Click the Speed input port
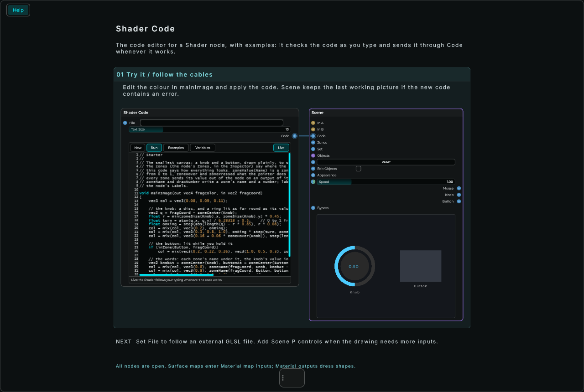The height and width of the screenshot is (392, 584). pos(313,182)
